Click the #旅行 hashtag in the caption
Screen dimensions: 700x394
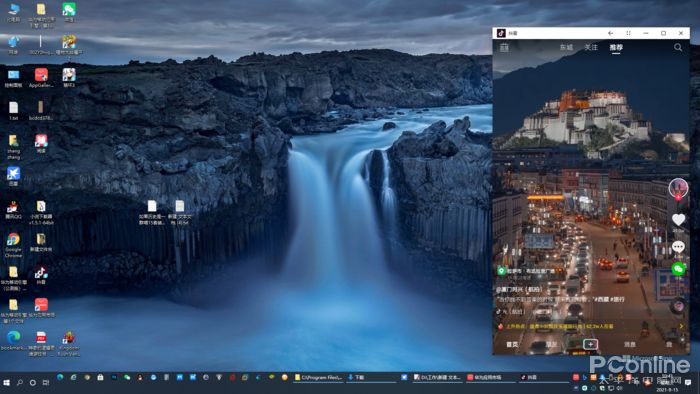pyautogui.click(x=617, y=299)
